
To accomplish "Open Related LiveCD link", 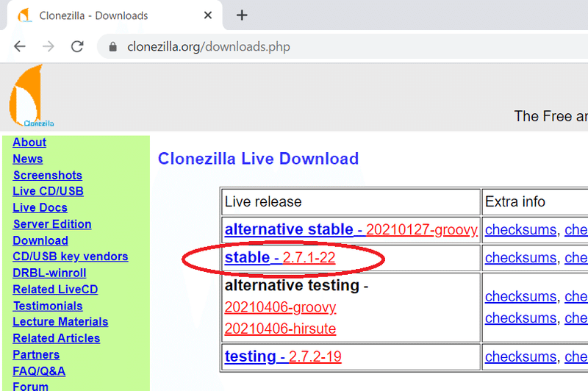I will pyautogui.click(x=55, y=289).
